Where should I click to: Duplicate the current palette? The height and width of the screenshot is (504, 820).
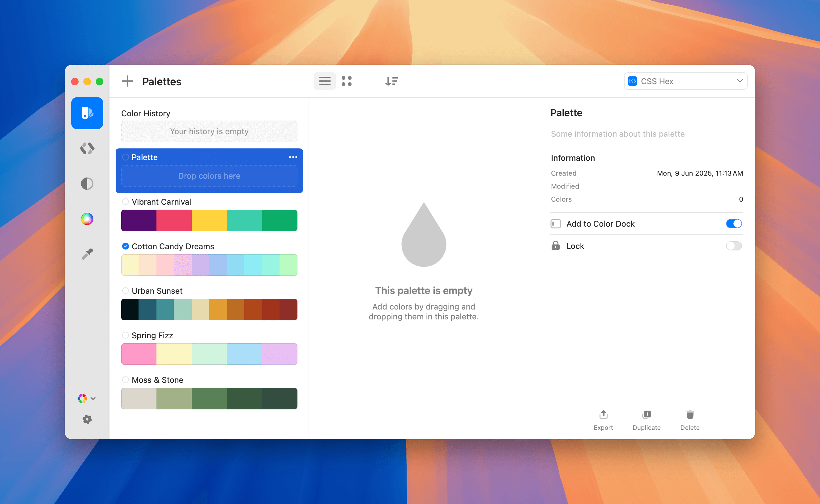point(646,420)
